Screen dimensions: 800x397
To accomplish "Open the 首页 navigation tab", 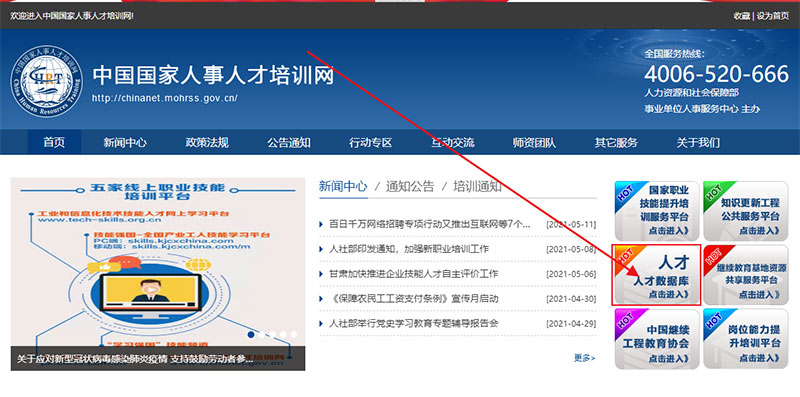I will click(54, 142).
